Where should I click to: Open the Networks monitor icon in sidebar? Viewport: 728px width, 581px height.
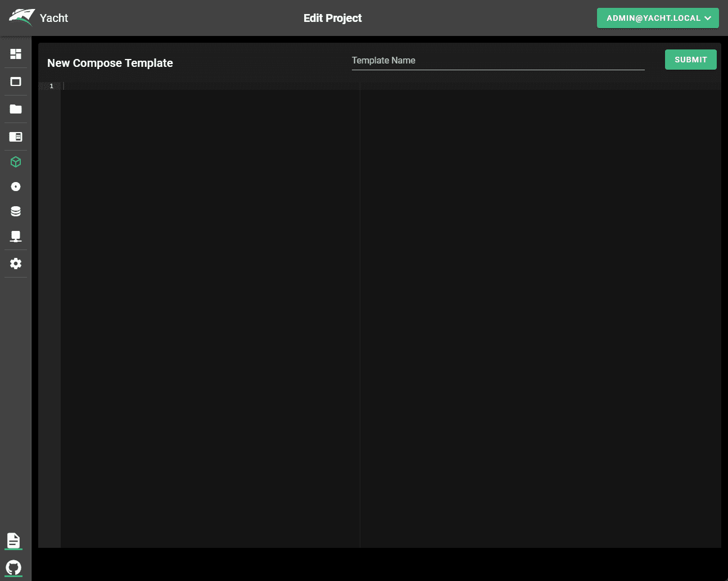click(16, 237)
